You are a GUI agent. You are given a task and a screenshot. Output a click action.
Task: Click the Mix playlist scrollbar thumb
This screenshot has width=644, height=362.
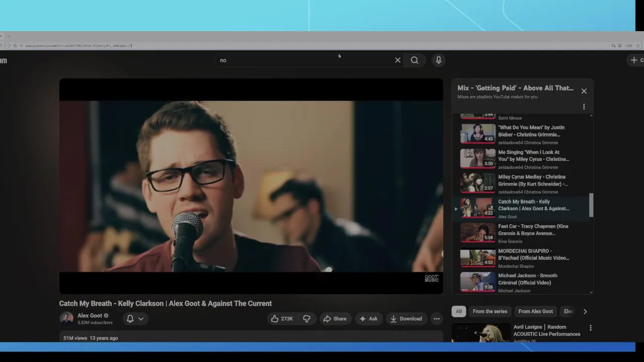point(591,205)
